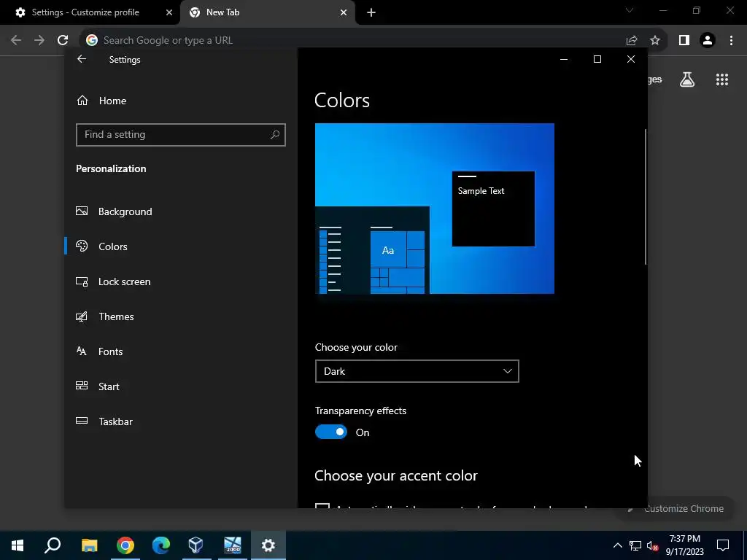Turn off Transparency effects switch
747x560 pixels.
tap(331, 432)
